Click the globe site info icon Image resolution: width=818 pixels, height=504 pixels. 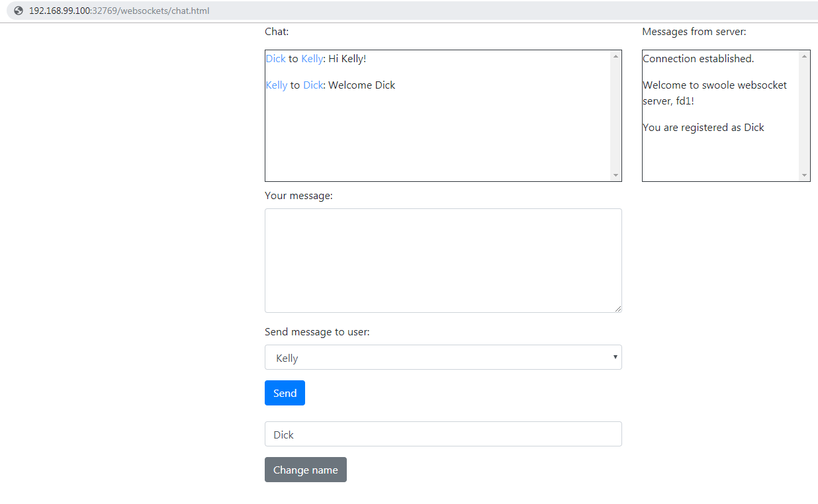18,11
